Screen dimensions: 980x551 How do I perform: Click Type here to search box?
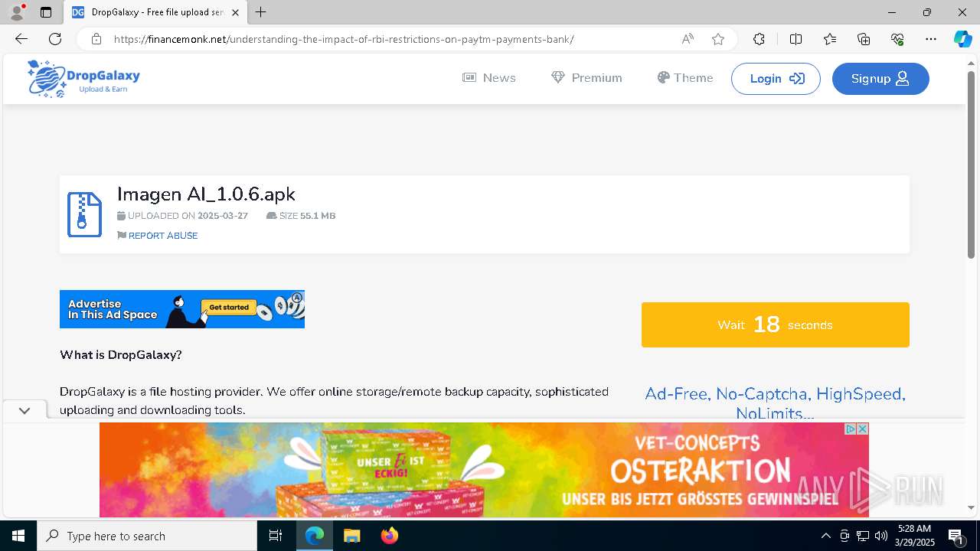click(x=147, y=536)
